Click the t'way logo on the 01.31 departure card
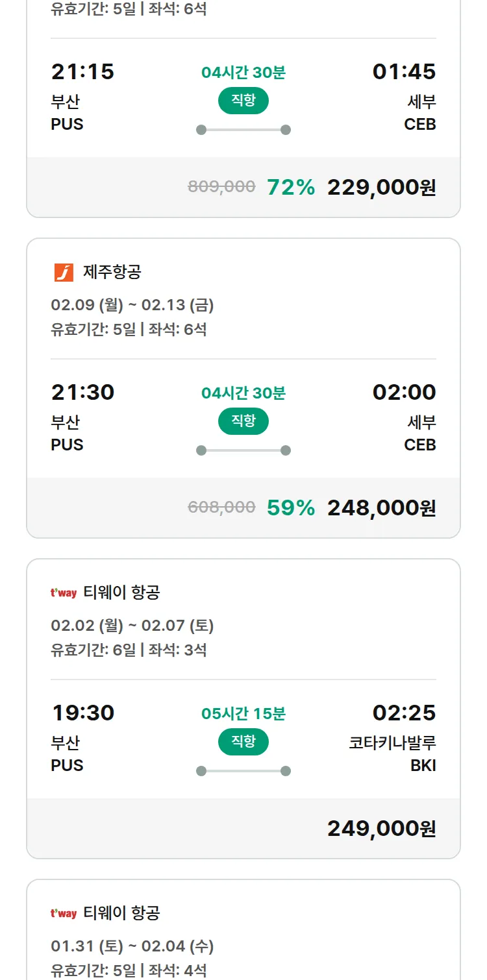The height and width of the screenshot is (980, 487). coord(64,913)
